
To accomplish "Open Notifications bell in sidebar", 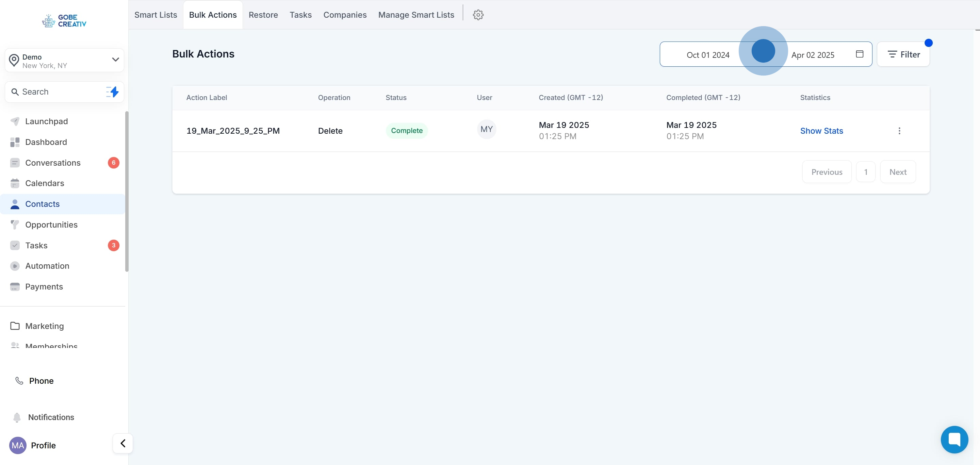I will (17, 417).
